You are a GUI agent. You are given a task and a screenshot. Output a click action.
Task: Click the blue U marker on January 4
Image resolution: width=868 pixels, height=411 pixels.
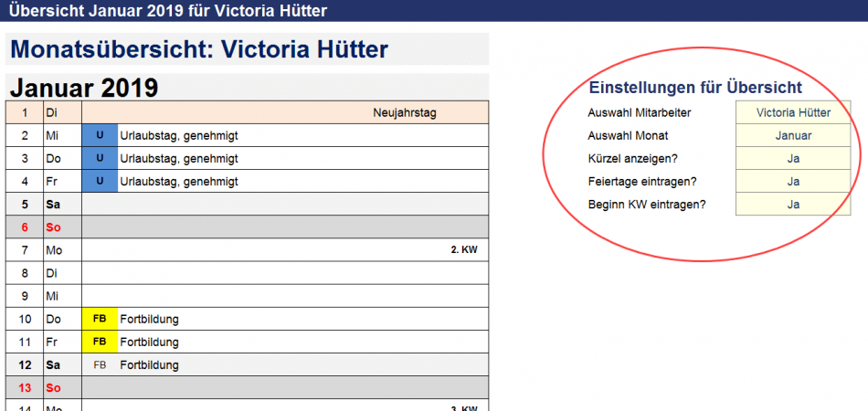[x=100, y=182]
